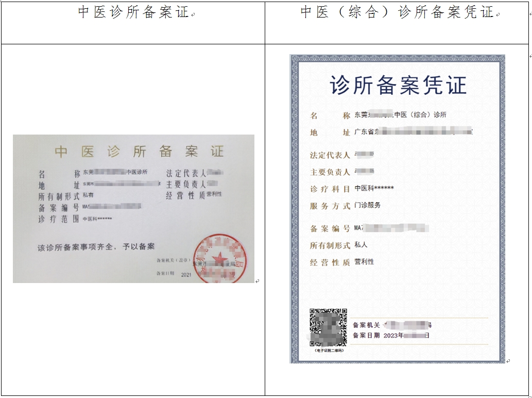Select the left 中医诊所备案证 photo
The width and height of the screenshot is (532, 398).
[x=133, y=209]
